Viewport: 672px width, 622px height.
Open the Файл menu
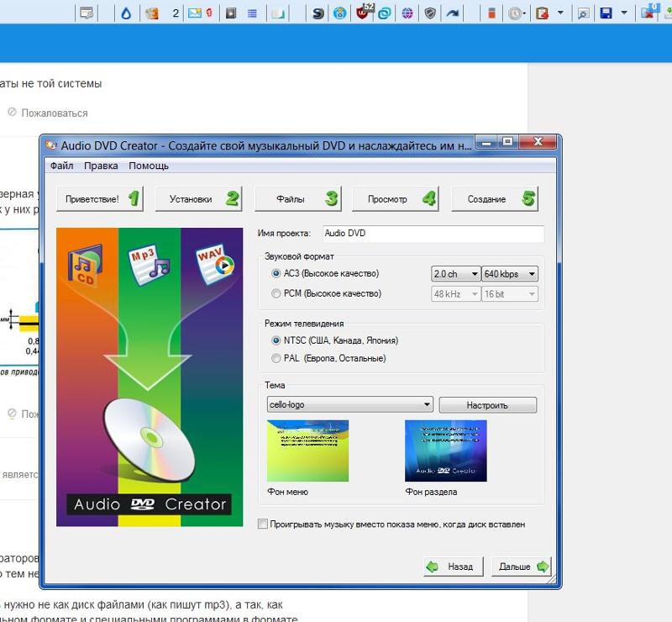(61, 166)
